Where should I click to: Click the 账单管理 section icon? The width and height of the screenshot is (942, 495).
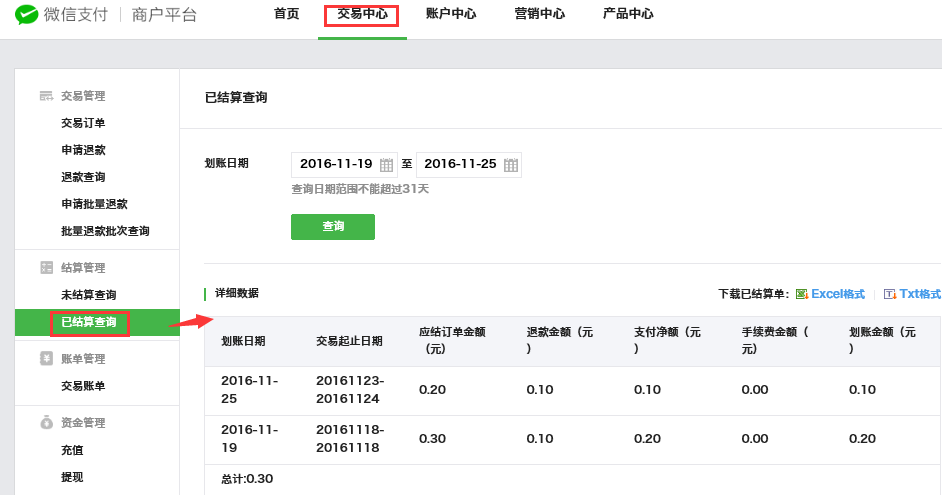click(x=46, y=359)
